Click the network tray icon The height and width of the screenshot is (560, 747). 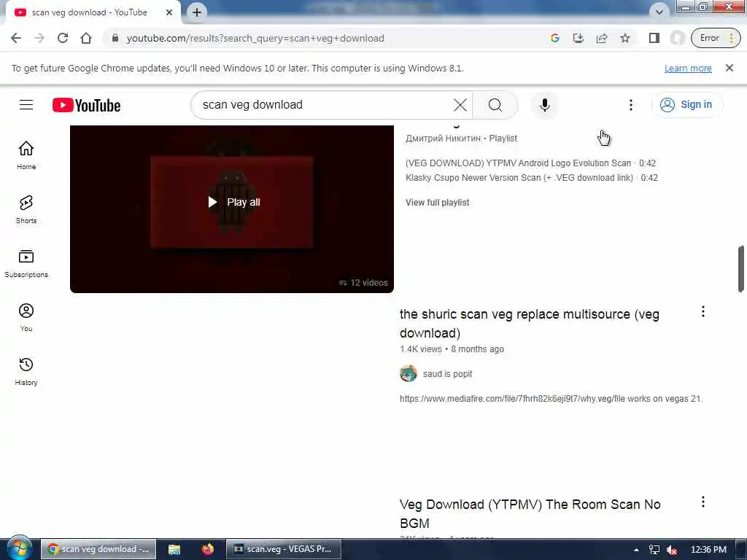pos(654,550)
